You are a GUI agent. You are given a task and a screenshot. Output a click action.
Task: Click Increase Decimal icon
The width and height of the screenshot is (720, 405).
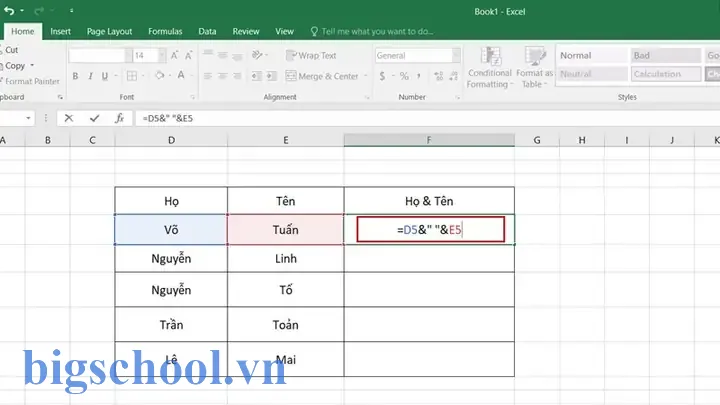pyautogui.click(x=439, y=76)
